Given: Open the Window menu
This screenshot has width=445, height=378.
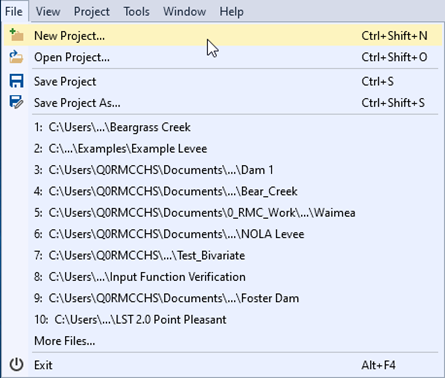Looking at the screenshot, I should pos(184,12).
